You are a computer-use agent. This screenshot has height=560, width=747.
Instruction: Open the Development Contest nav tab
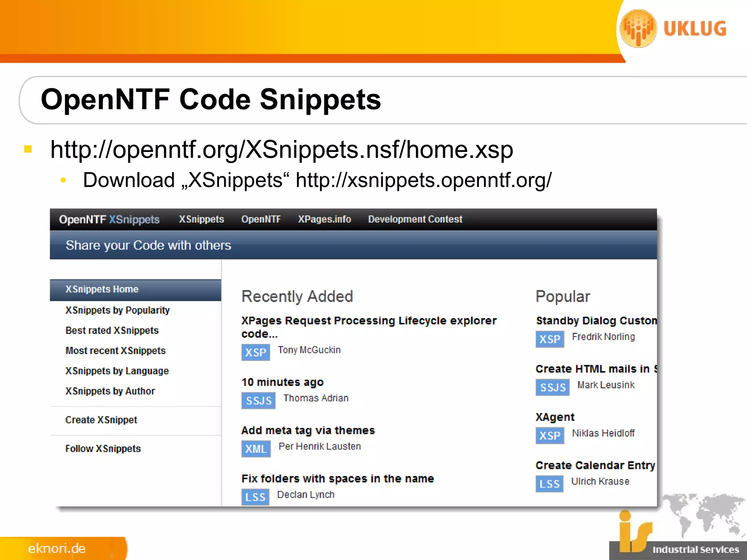(415, 219)
